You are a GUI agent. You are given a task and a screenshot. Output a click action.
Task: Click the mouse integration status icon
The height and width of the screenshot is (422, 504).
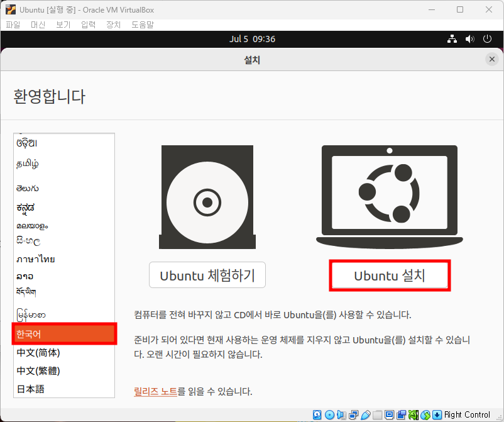pos(425,414)
